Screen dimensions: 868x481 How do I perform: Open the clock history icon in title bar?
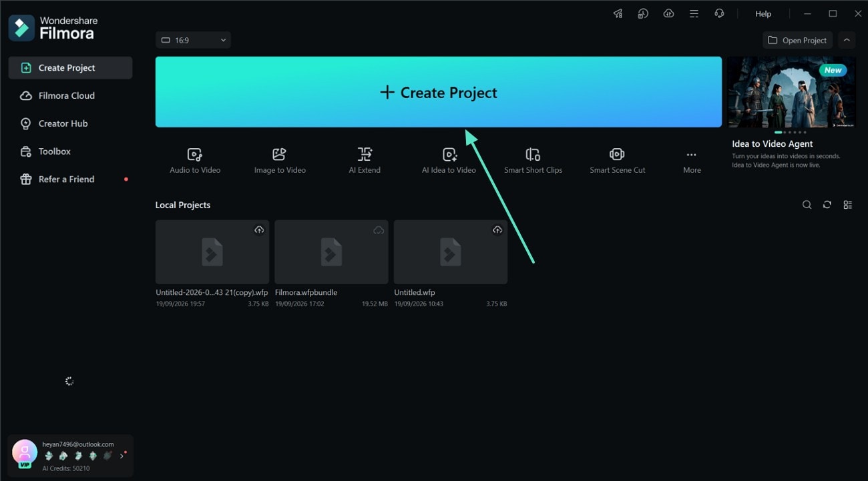coord(643,13)
